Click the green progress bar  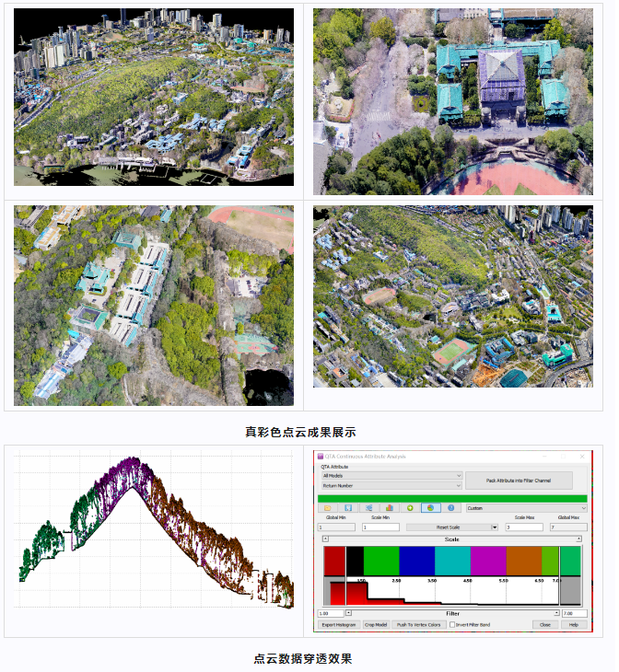tap(452, 498)
